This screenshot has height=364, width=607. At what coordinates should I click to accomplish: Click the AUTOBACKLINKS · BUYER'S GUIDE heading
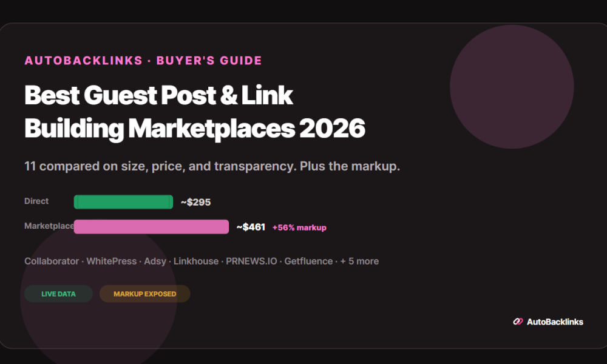[x=143, y=61]
